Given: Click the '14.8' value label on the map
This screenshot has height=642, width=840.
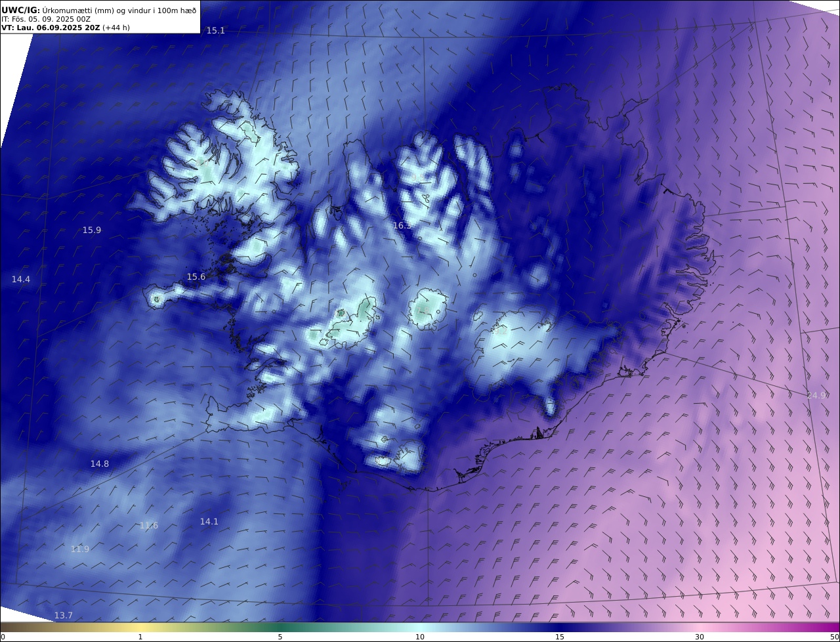Looking at the screenshot, I should tap(100, 464).
